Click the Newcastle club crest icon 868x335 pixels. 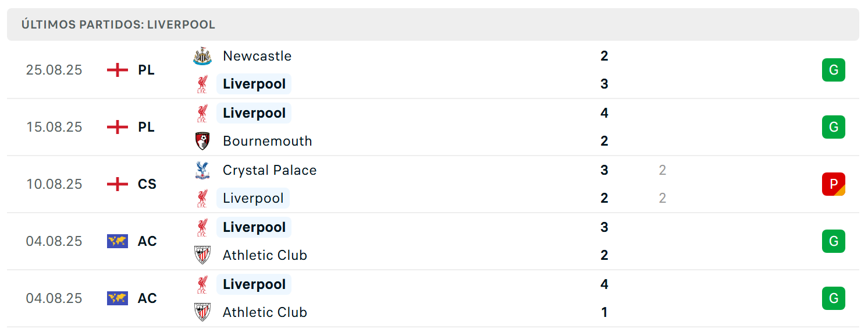point(202,56)
